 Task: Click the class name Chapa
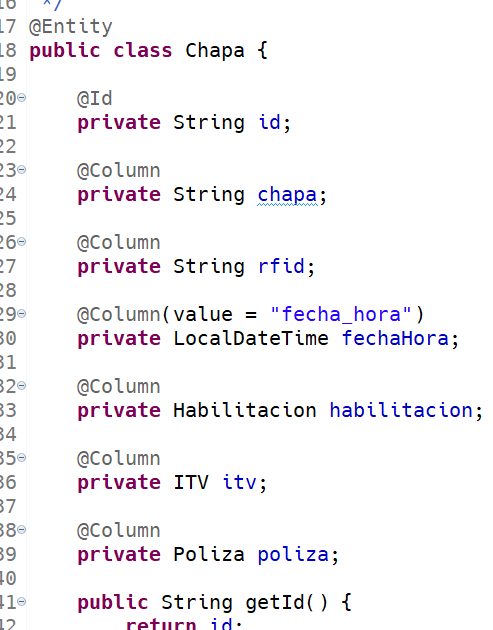point(215,51)
